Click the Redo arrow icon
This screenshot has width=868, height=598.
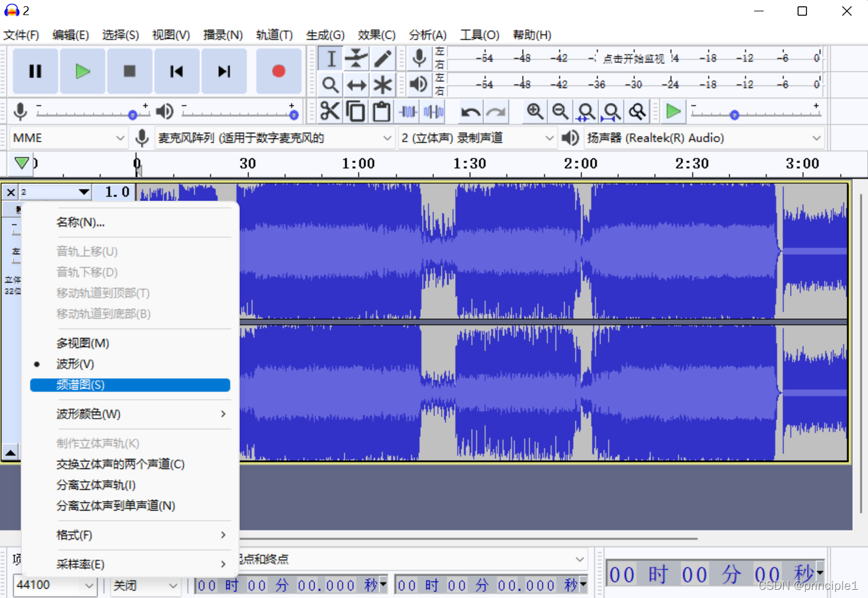coord(496,112)
